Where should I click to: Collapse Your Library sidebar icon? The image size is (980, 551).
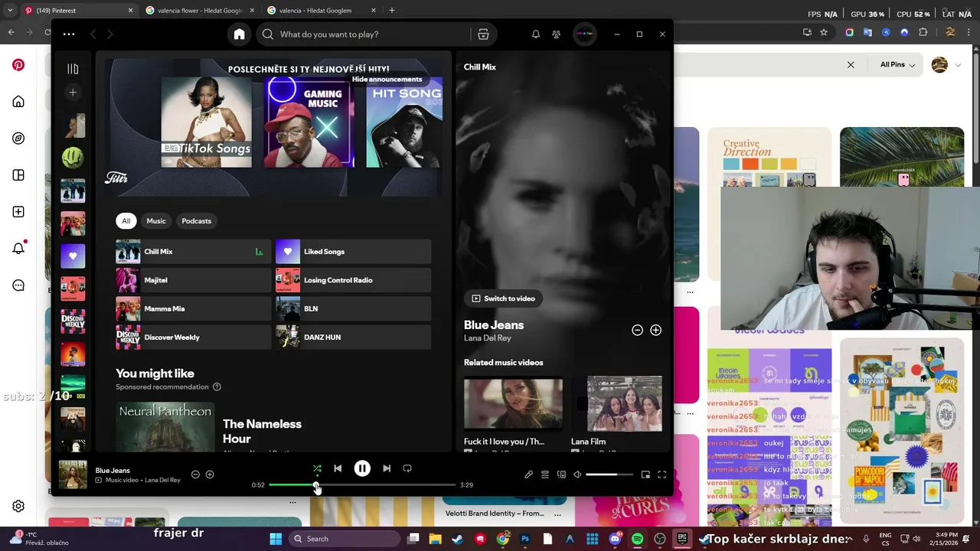point(73,69)
